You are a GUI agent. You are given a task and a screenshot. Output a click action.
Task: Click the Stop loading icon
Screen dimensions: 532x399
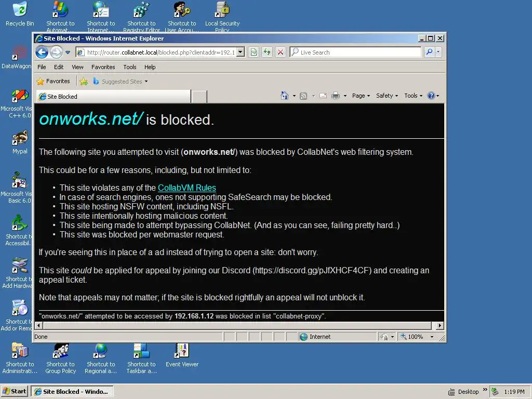click(x=281, y=52)
